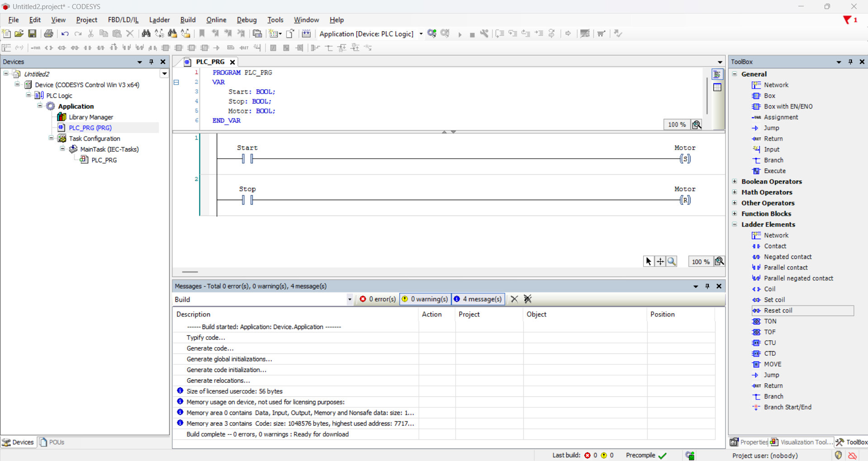Activate the magnifier zoom tool in ladder editor

click(x=672, y=261)
